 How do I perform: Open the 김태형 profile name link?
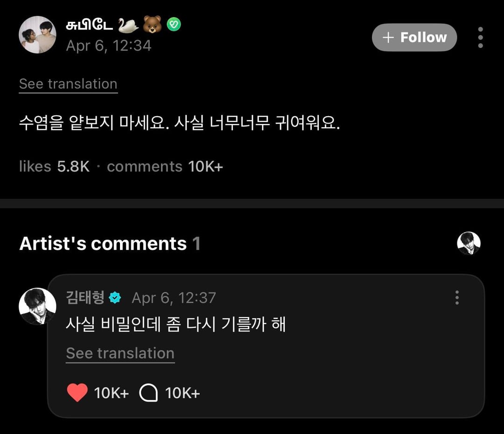tap(85, 297)
